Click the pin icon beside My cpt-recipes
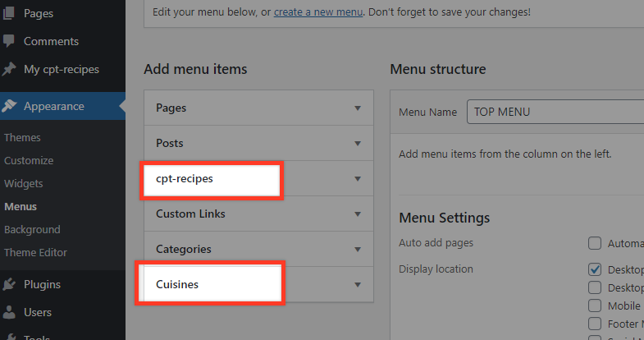 [9, 69]
